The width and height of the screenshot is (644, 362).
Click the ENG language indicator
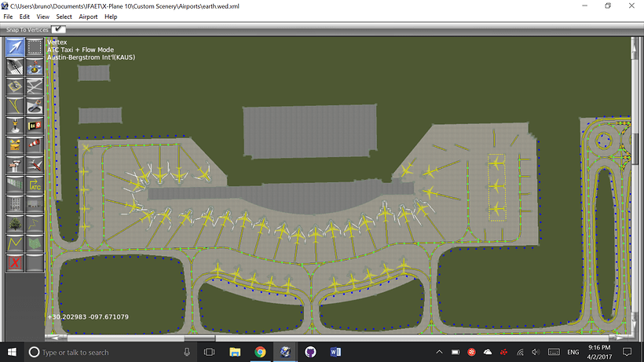[573, 352]
